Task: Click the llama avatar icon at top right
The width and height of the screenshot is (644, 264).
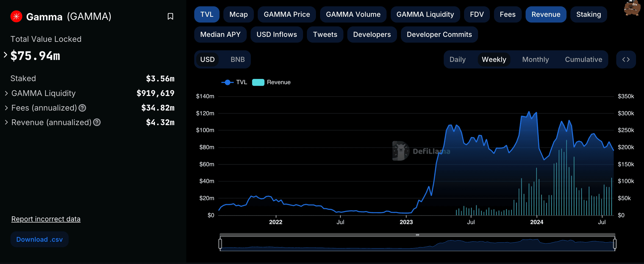Action: pyautogui.click(x=632, y=8)
